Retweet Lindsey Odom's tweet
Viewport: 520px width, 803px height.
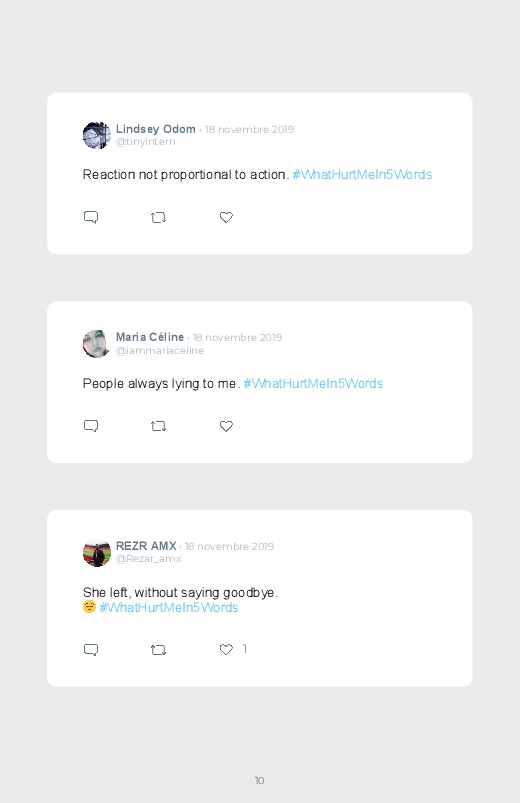(x=158, y=218)
